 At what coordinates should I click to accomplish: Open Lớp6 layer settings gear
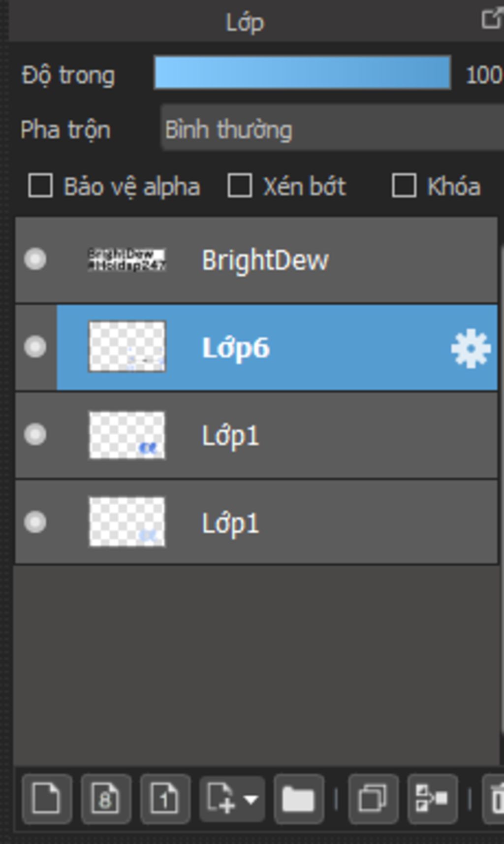[471, 348]
